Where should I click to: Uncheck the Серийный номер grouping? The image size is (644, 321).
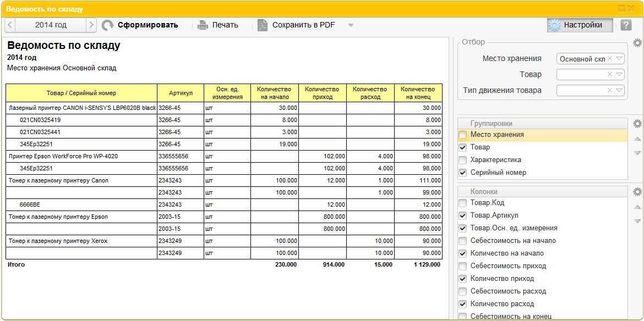(x=463, y=173)
